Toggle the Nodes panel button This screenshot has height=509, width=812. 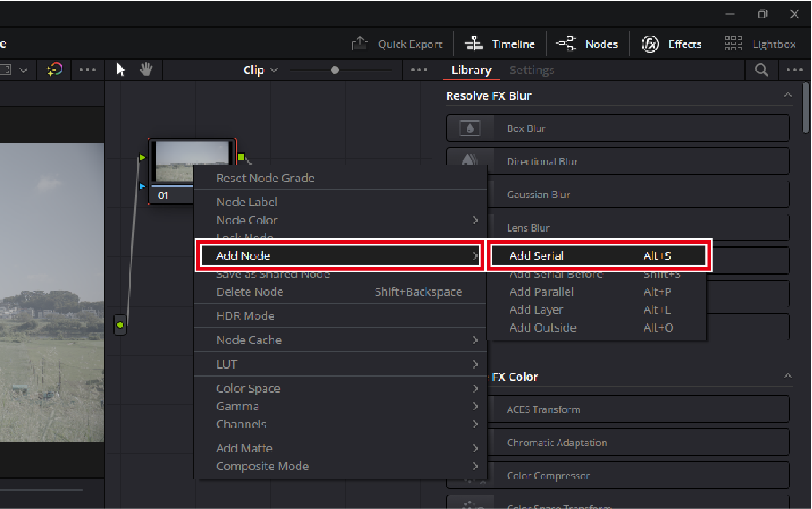588,44
